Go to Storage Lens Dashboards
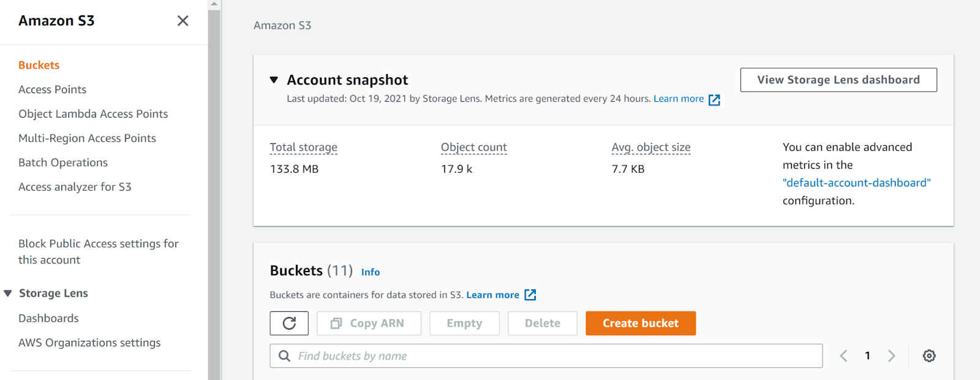This screenshot has height=380, width=980. point(48,318)
